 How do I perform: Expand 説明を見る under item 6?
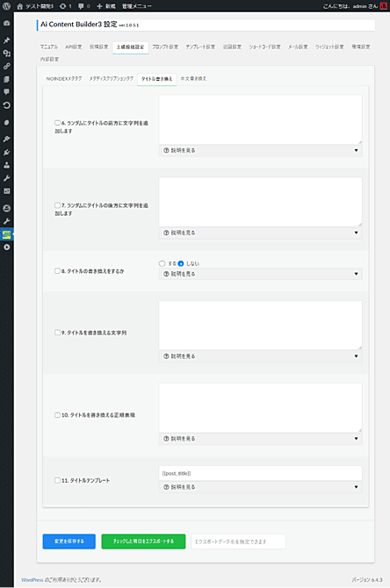click(261, 150)
